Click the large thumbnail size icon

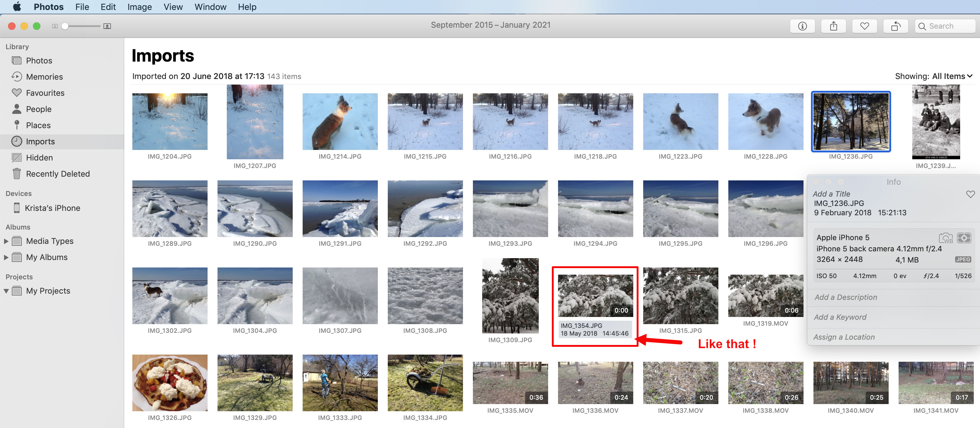107,26
